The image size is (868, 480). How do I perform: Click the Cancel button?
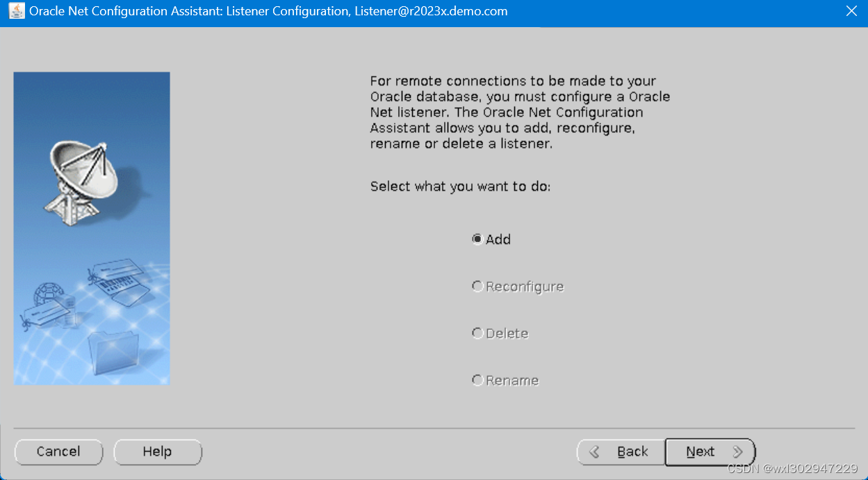click(x=58, y=451)
